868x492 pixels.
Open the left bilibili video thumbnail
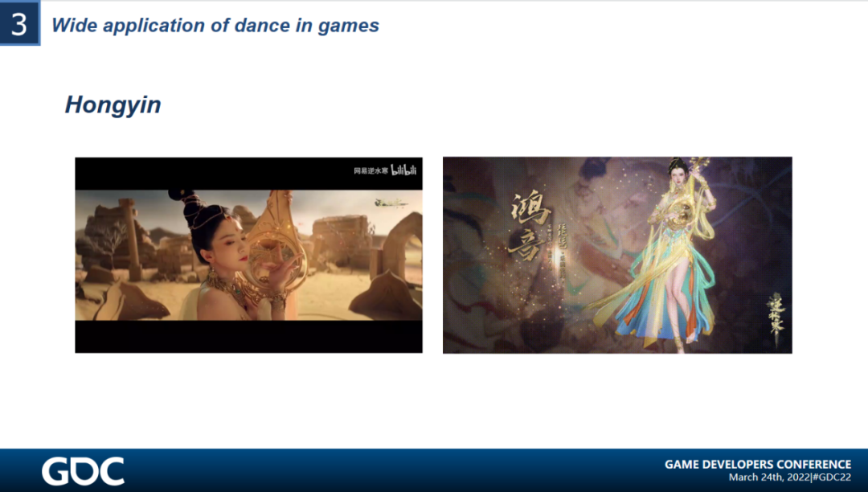pos(248,255)
